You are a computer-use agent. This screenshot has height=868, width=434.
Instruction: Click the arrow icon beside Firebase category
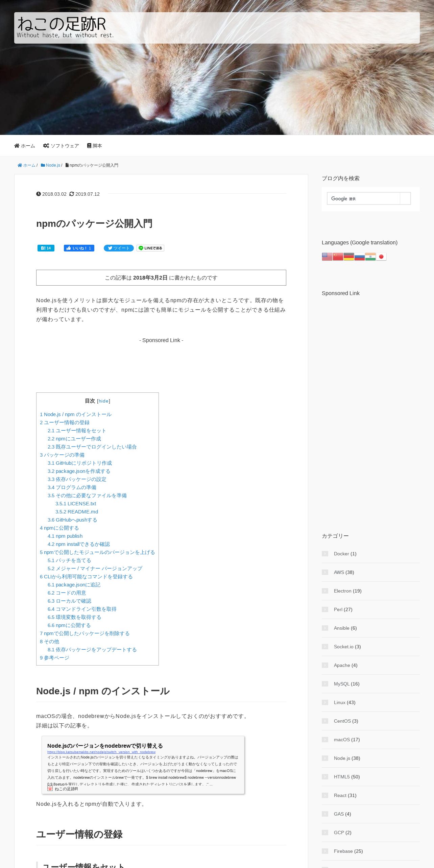325,851
